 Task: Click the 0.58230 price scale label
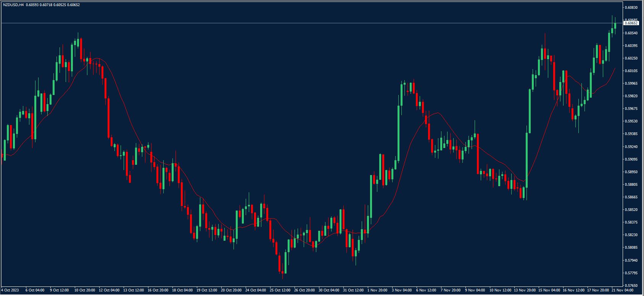point(632,235)
